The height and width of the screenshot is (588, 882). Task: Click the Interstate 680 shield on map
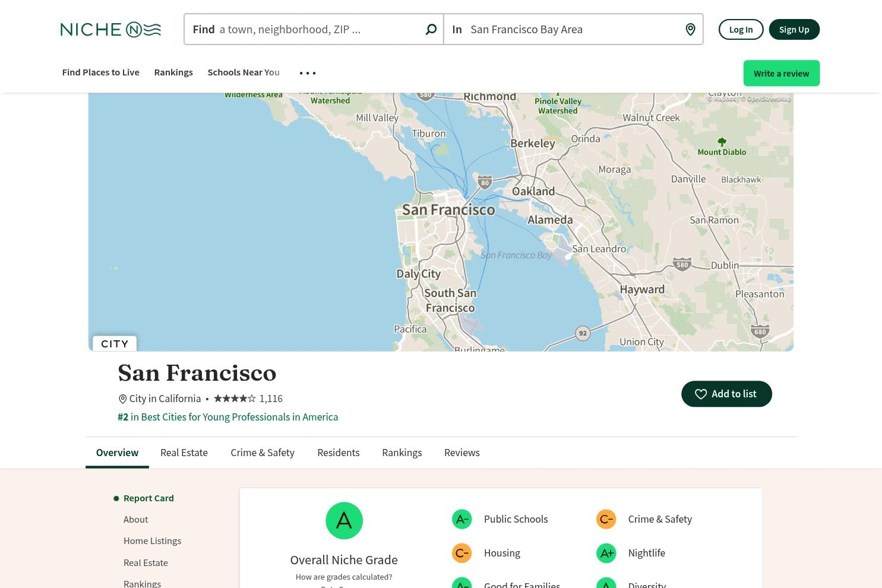click(760, 331)
